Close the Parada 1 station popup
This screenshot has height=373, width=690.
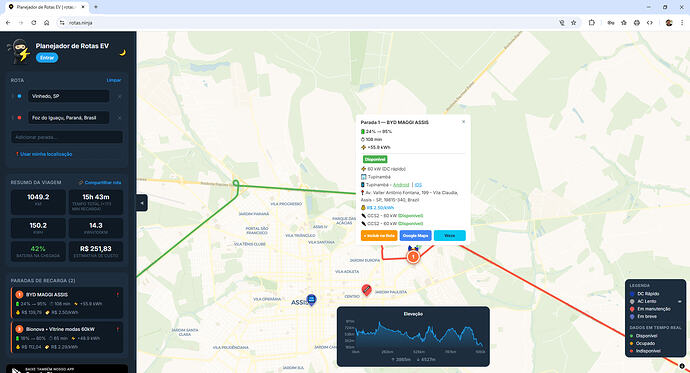pyautogui.click(x=463, y=122)
